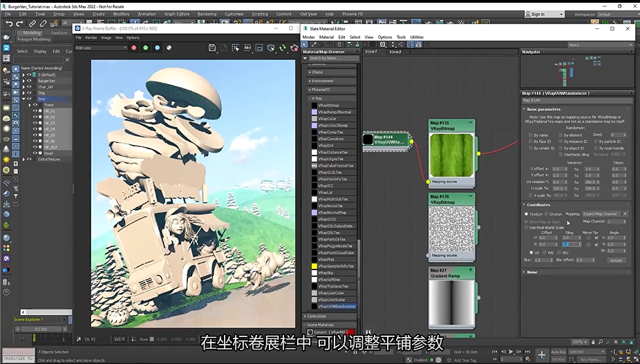Toggle Parameter Editor icon in Slate toolbar

(x=418, y=44)
